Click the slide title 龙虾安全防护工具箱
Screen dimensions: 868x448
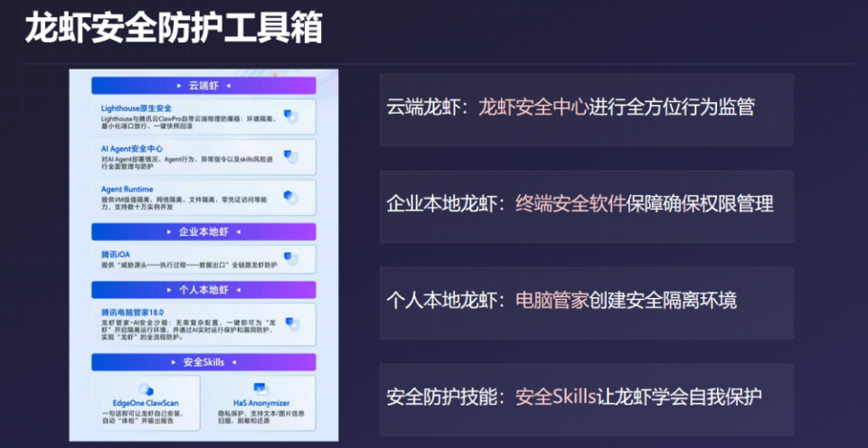[174, 28]
